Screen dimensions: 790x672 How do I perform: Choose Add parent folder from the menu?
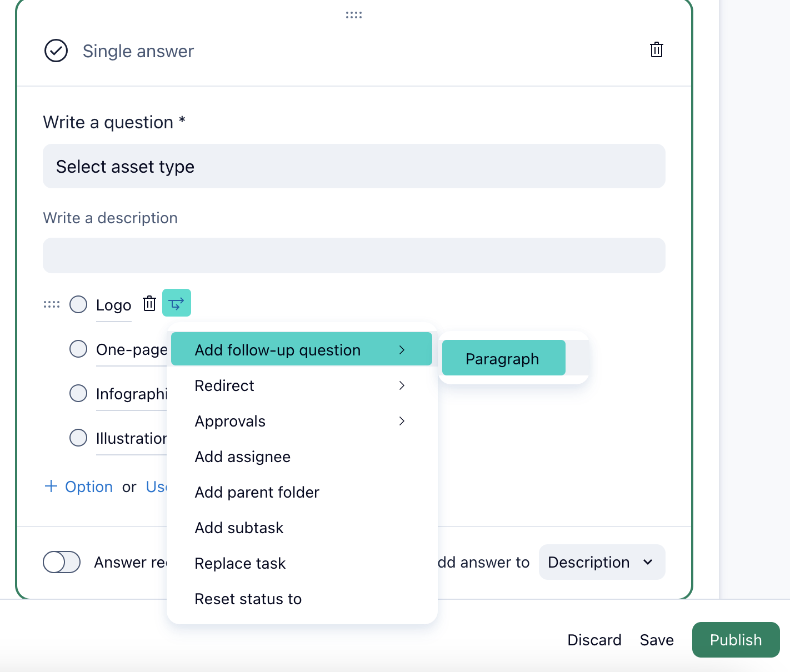(x=302, y=492)
